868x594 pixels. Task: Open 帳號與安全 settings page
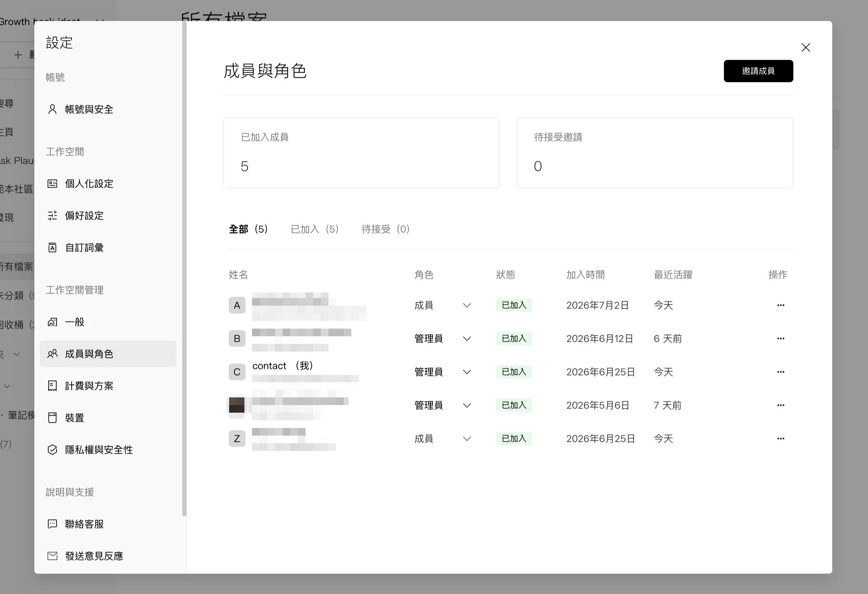point(108,109)
